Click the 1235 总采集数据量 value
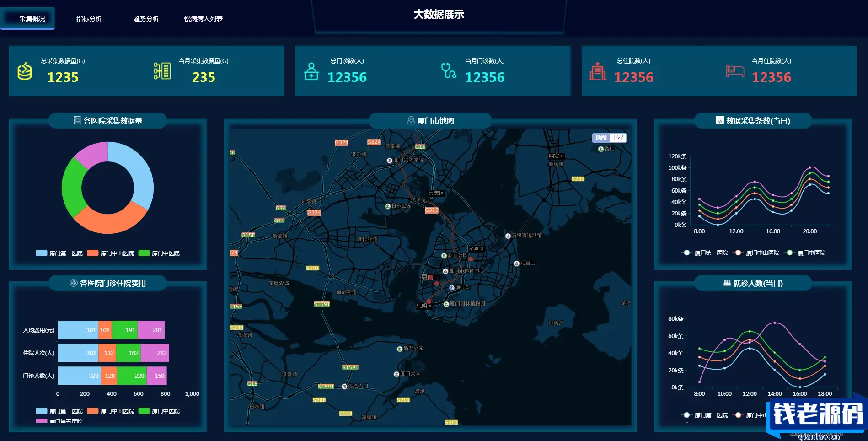The image size is (868, 441). point(63,77)
